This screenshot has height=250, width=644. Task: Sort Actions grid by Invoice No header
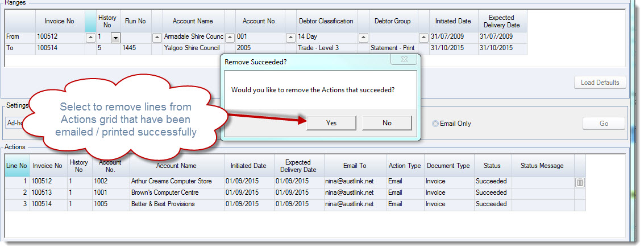click(48, 166)
